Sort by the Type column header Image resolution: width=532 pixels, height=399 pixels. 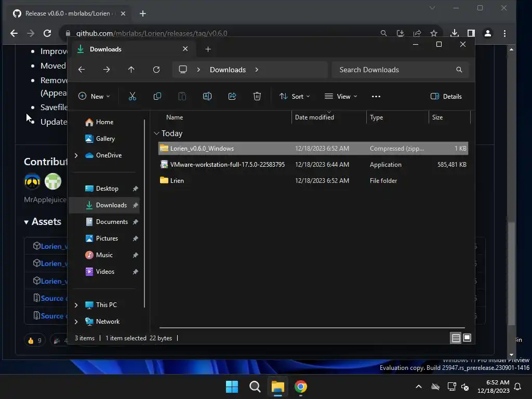click(x=376, y=117)
